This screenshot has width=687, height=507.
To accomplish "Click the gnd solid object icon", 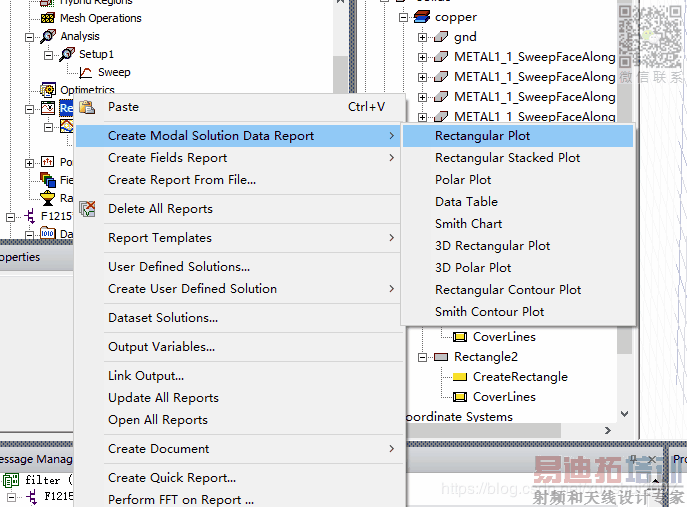I will 441,37.
